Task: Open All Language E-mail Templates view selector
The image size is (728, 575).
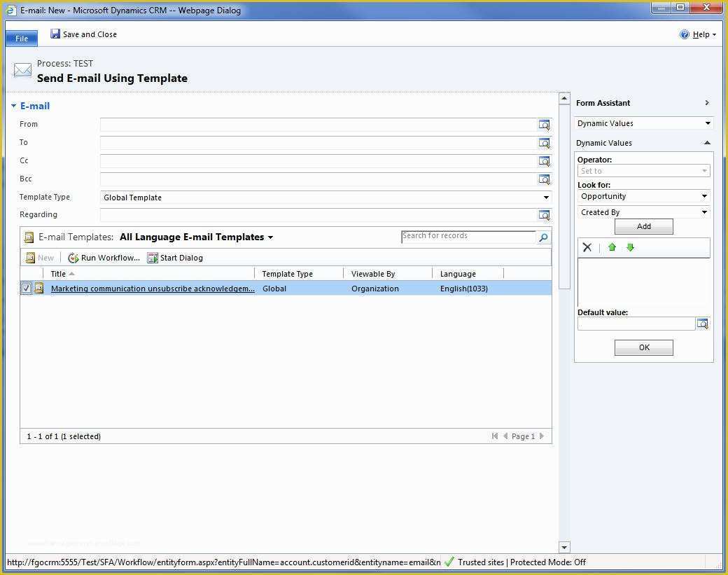Action: pyautogui.click(x=197, y=237)
